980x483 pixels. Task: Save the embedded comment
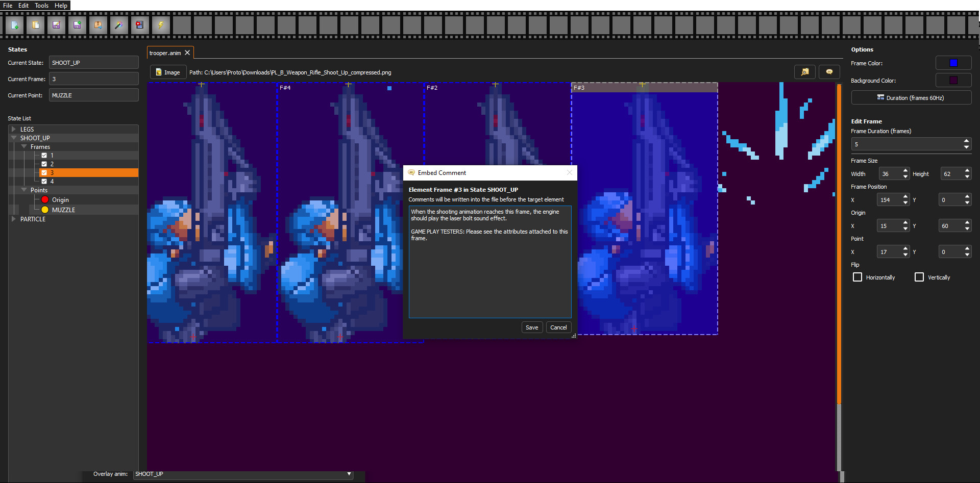[x=532, y=327]
